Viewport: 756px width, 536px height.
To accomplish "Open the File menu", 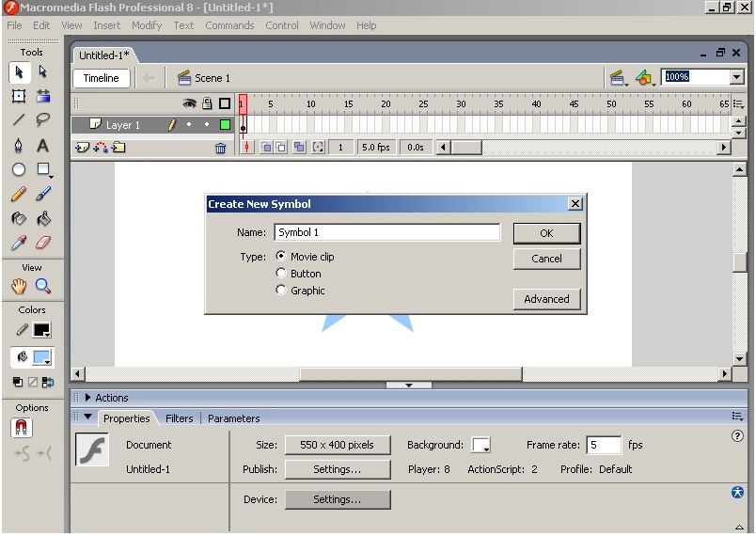I will [x=14, y=25].
